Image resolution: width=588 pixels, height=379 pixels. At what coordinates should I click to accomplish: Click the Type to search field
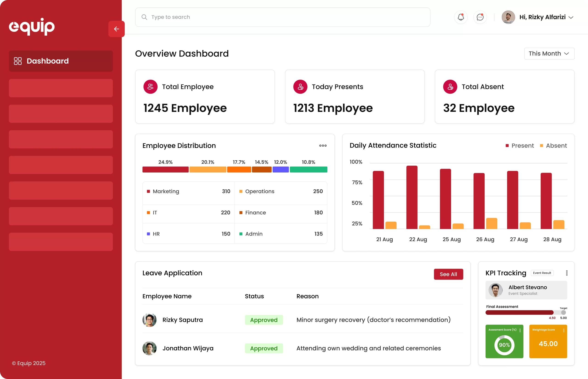[283, 17]
